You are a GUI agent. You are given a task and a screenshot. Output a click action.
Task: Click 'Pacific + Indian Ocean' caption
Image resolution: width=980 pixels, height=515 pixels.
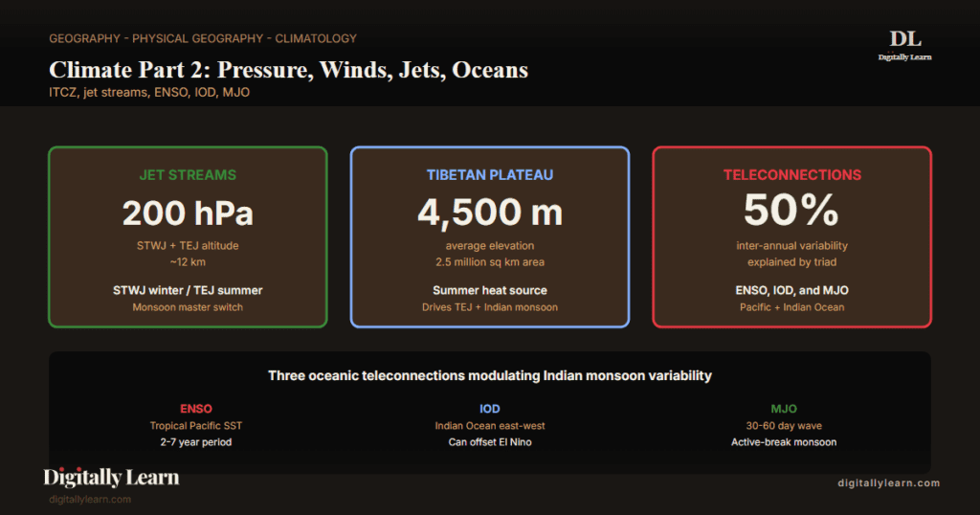[791, 307]
